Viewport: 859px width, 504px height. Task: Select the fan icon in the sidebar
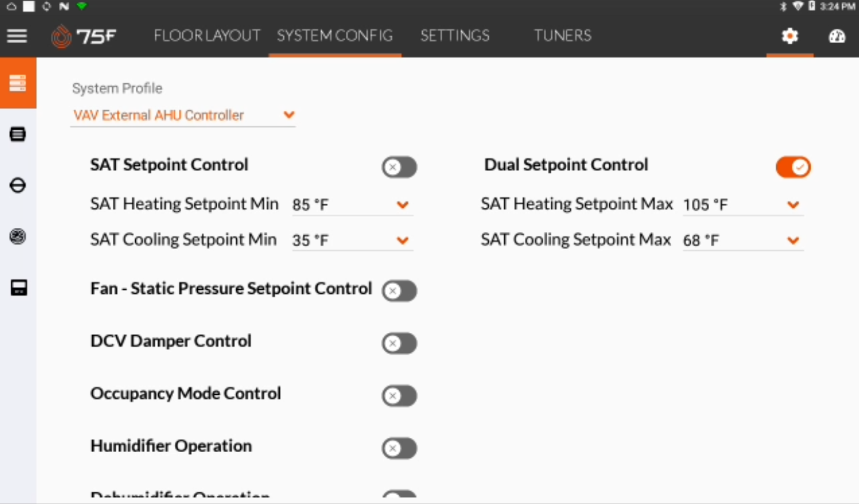[18, 237]
